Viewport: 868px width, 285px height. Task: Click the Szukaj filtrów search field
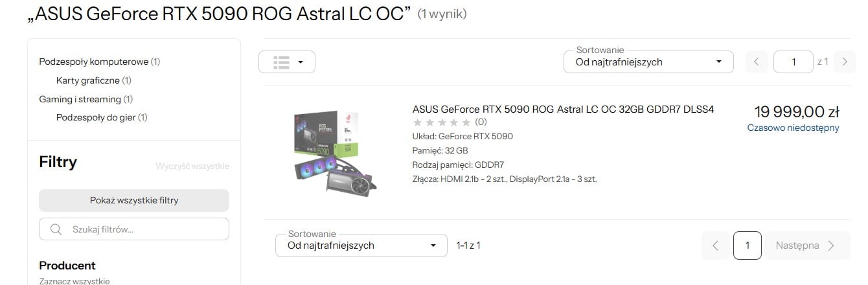point(134,229)
